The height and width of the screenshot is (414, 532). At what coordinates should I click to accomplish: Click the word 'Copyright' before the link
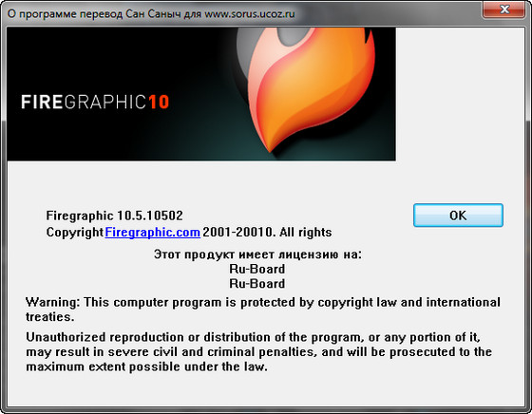pyautogui.click(x=75, y=233)
